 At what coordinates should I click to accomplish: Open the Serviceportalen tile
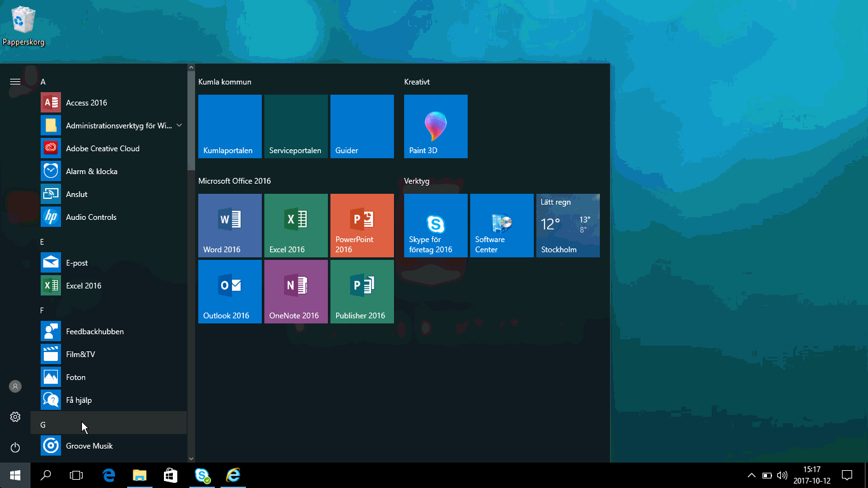pos(295,126)
